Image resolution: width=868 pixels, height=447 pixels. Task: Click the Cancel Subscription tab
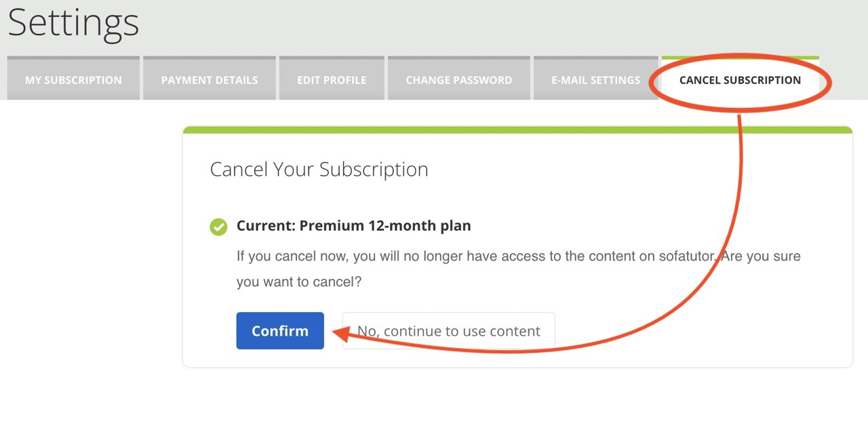(740, 80)
